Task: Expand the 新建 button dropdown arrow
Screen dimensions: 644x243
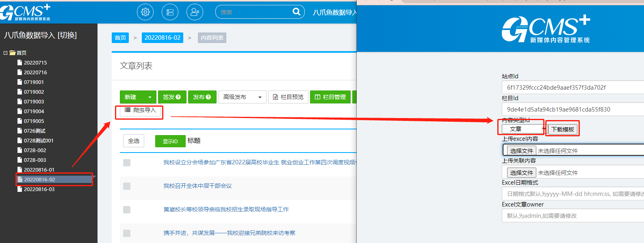Action: tap(150, 97)
